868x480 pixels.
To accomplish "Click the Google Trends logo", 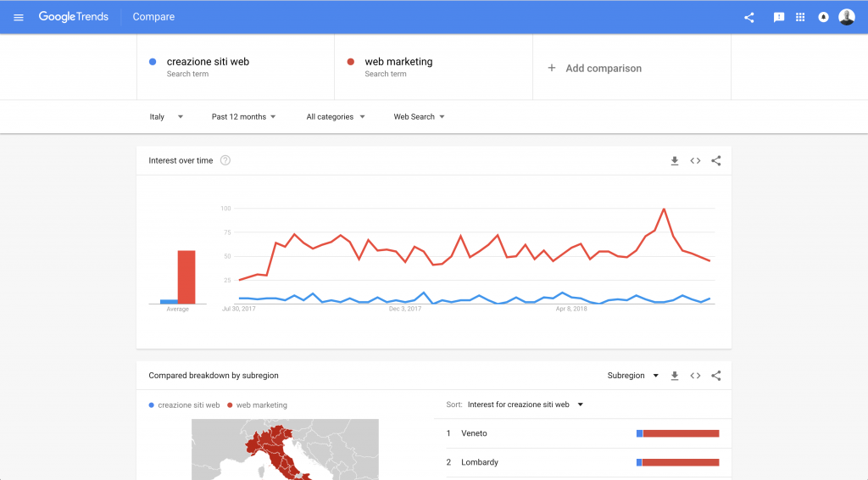I will click(x=74, y=17).
